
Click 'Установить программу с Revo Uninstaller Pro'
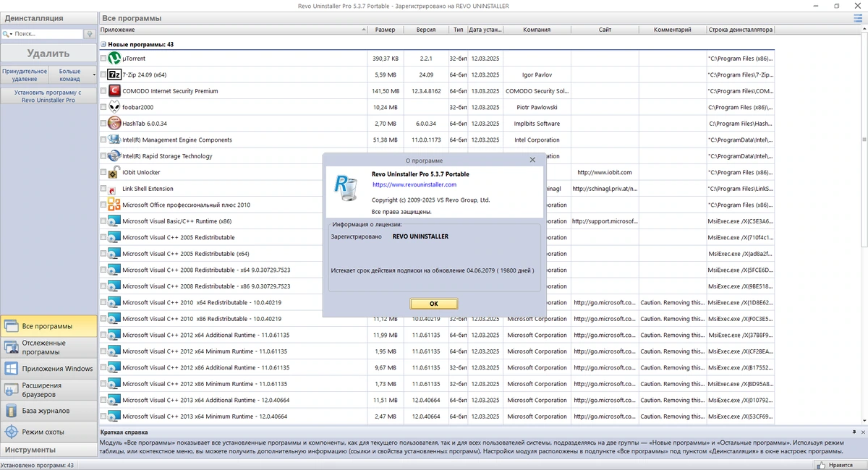(x=48, y=96)
